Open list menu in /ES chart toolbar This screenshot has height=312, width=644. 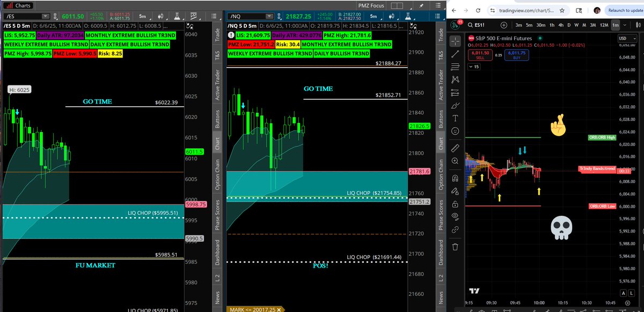[213, 17]
